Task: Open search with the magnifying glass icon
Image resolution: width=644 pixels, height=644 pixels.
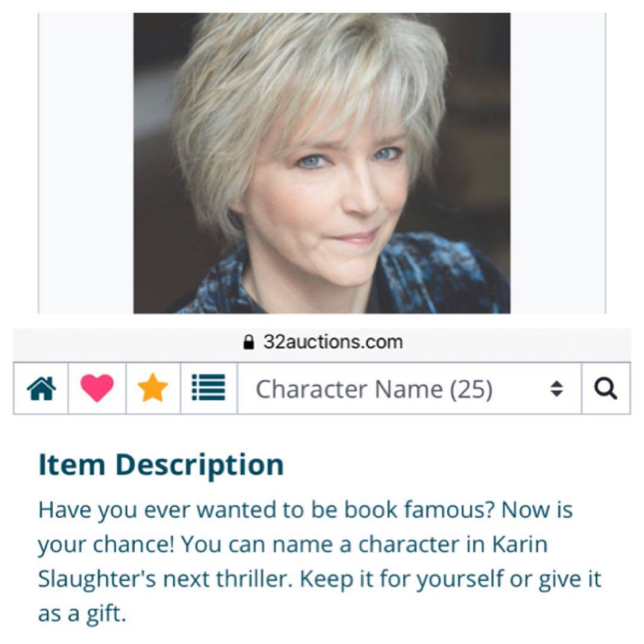Action: tap(605, 388)
